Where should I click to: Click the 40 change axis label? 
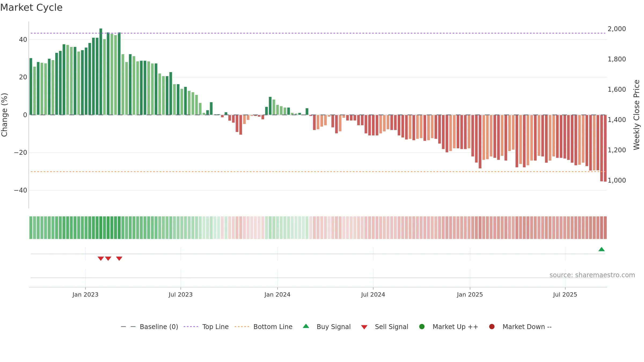pyautogui.click(x=23, y=40)
